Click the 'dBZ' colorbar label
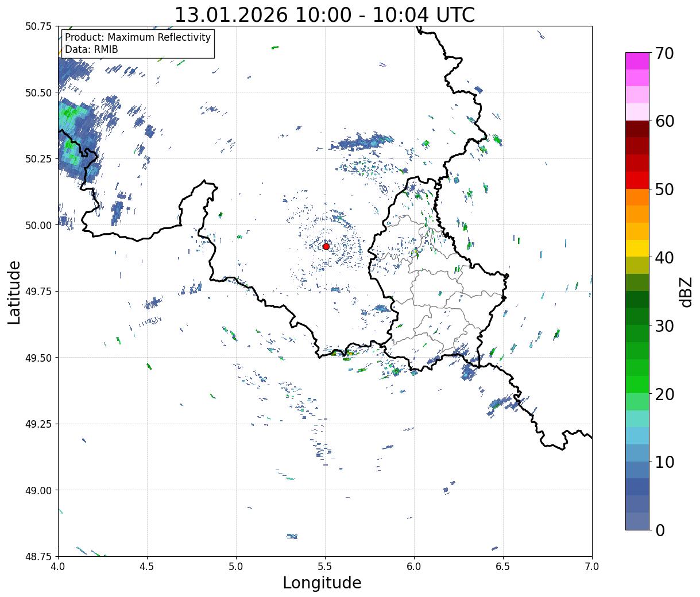This screenshot has width=700, height=597. pyautogui.click(x=686, y=291)
